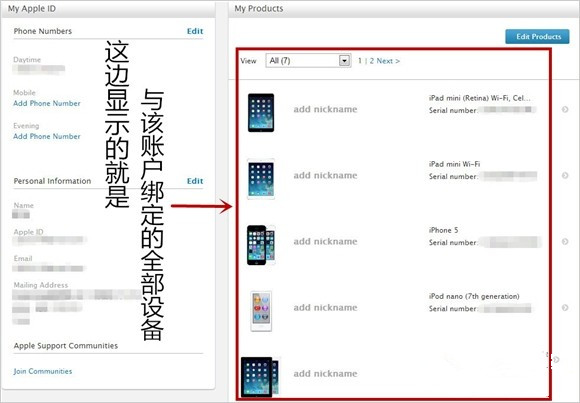Edit the Personal Information section
Viewport: 580px width, 403px height.
(195, 181)
